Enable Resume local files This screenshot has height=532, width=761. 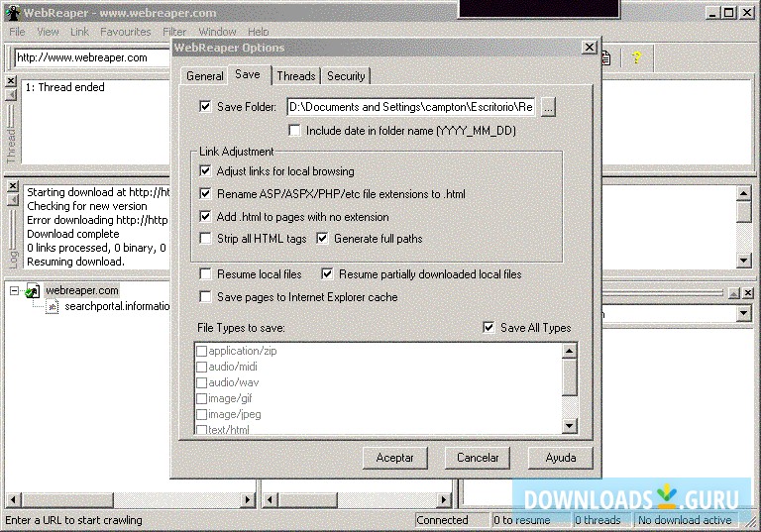pos(205,273)
